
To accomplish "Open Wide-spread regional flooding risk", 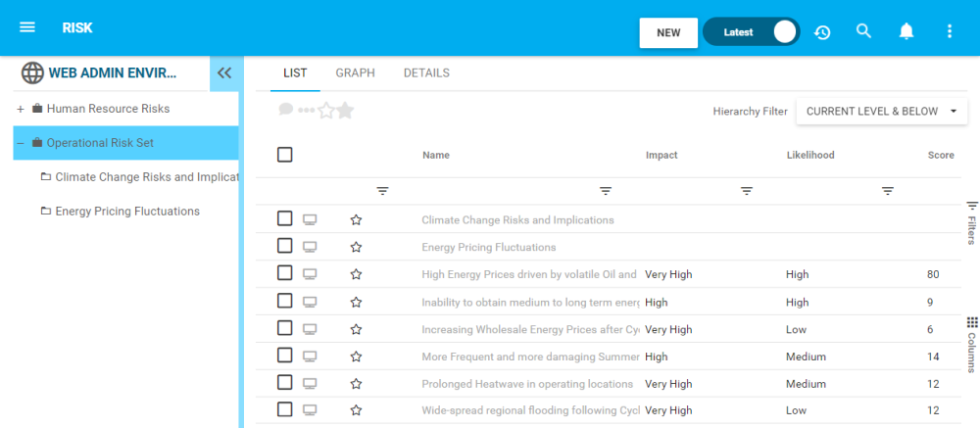I will (x=530, y=410).
